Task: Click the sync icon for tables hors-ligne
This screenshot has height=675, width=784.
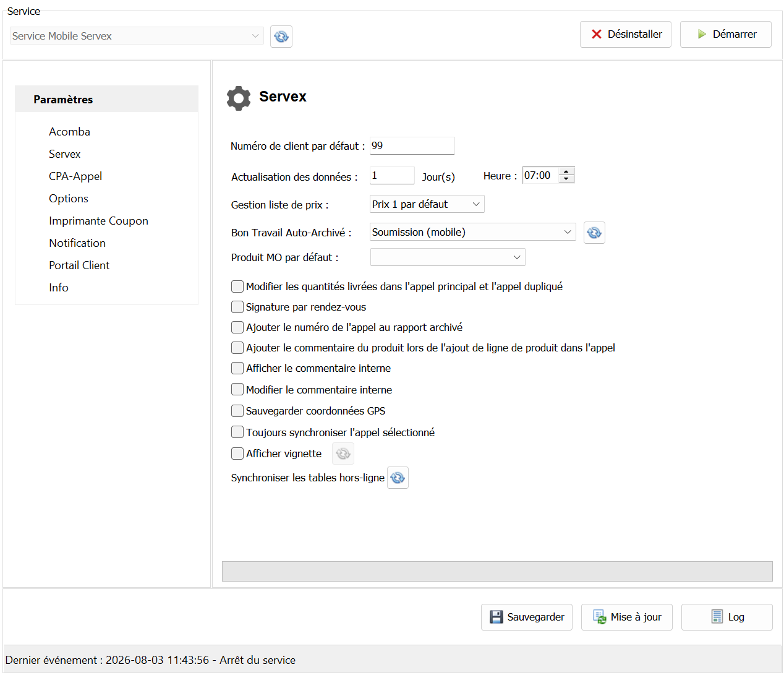Action: coord(398,478)
